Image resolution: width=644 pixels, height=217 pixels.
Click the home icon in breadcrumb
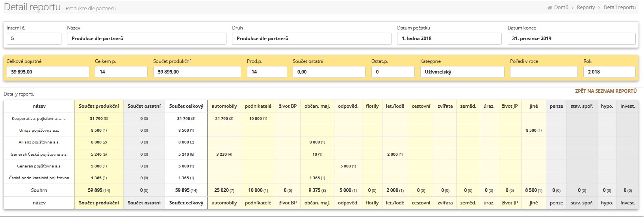[x=550, y=7]
